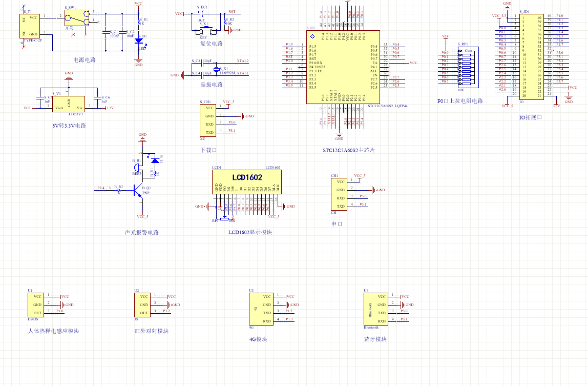Click the 红外对射模块 label

pos(152,331)
